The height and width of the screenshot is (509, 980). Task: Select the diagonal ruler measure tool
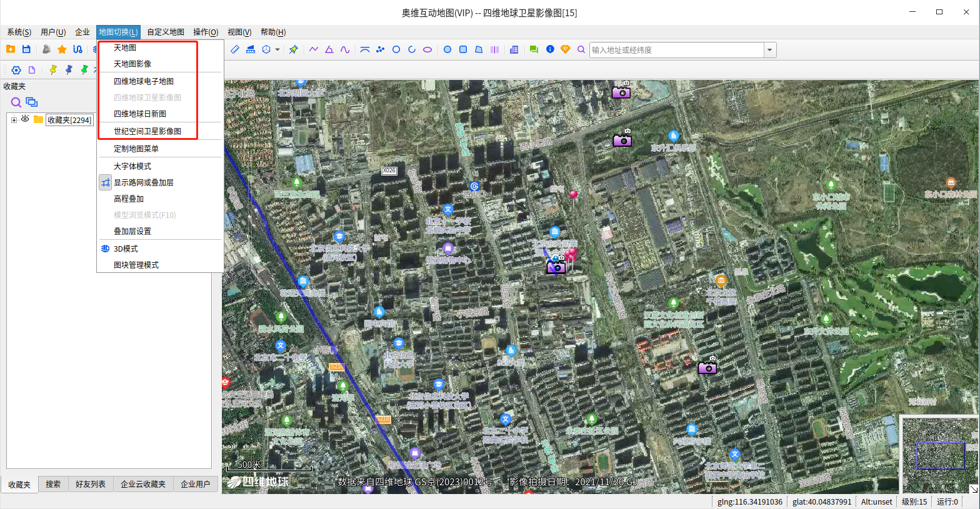235,49
